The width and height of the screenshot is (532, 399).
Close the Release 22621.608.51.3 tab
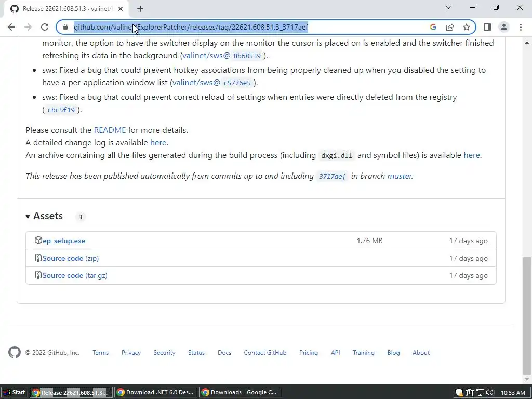pos(121,9)
